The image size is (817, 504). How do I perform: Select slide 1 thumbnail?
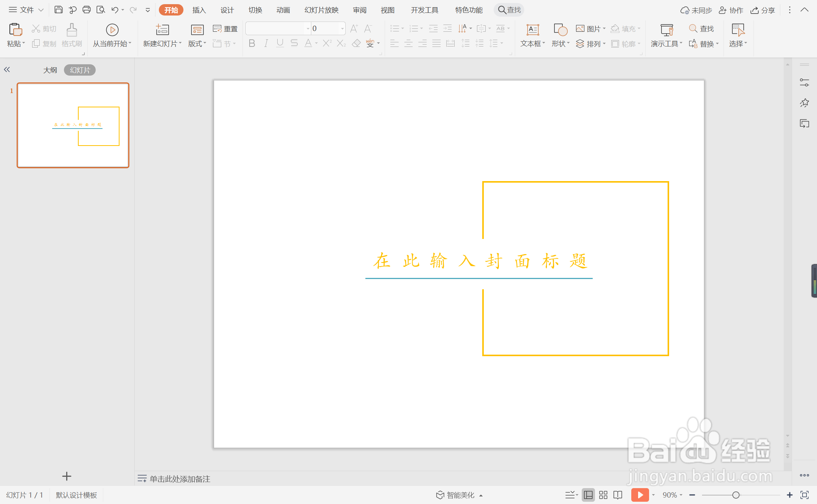point(73,125)
